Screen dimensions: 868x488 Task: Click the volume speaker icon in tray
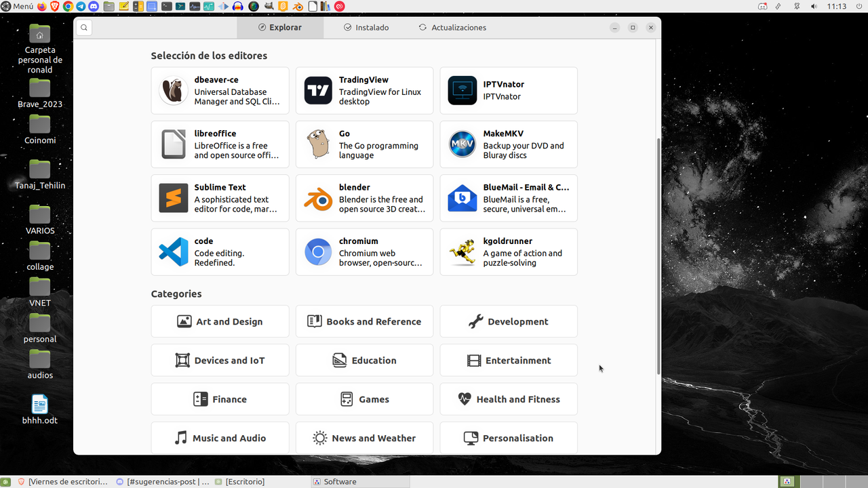click(x=814, y=6)
